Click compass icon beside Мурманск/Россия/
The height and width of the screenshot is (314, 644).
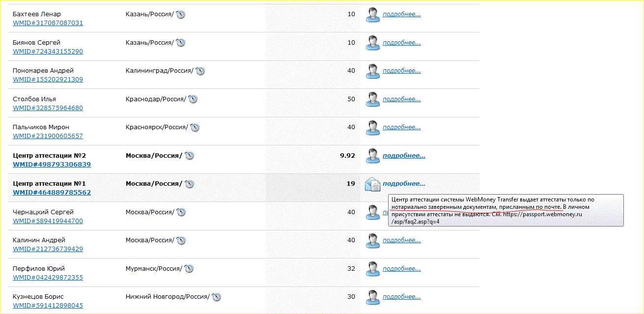tap(189, 269)
